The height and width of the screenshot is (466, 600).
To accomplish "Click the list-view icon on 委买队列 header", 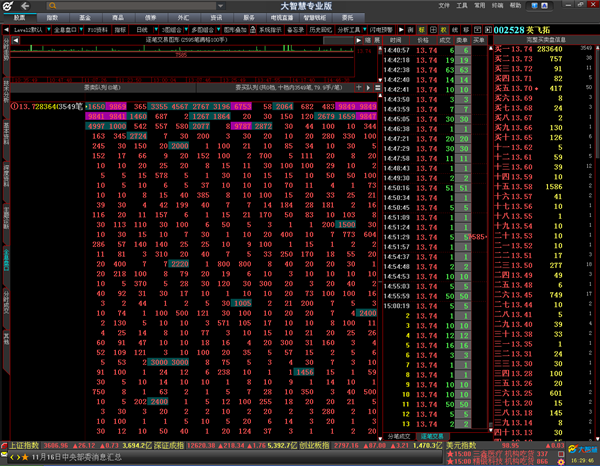I will click(377, 88).
